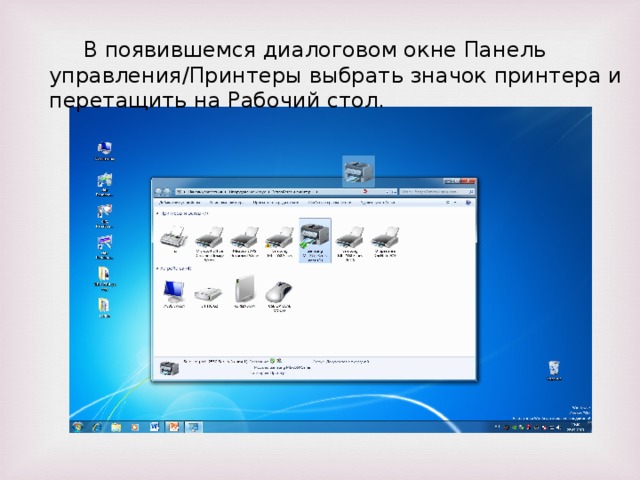Close the Devices and Printers window
Image resolution: width=640 pixels, height=480 pixels.
point(469,181)
